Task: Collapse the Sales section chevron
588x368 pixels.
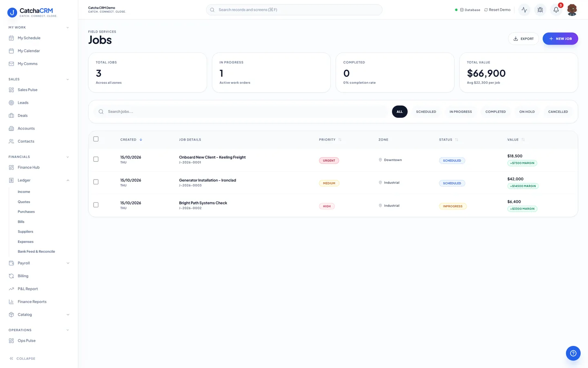Action: pos(68,79)
